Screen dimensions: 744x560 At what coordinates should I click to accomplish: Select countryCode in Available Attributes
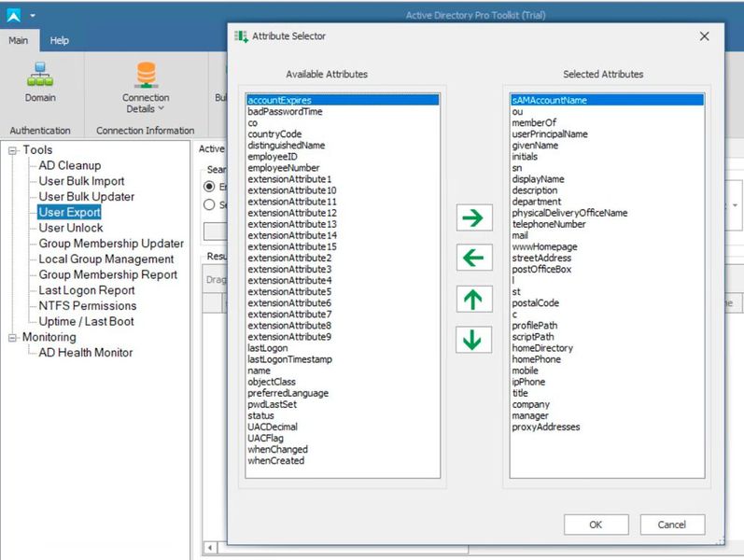[274, 133]
